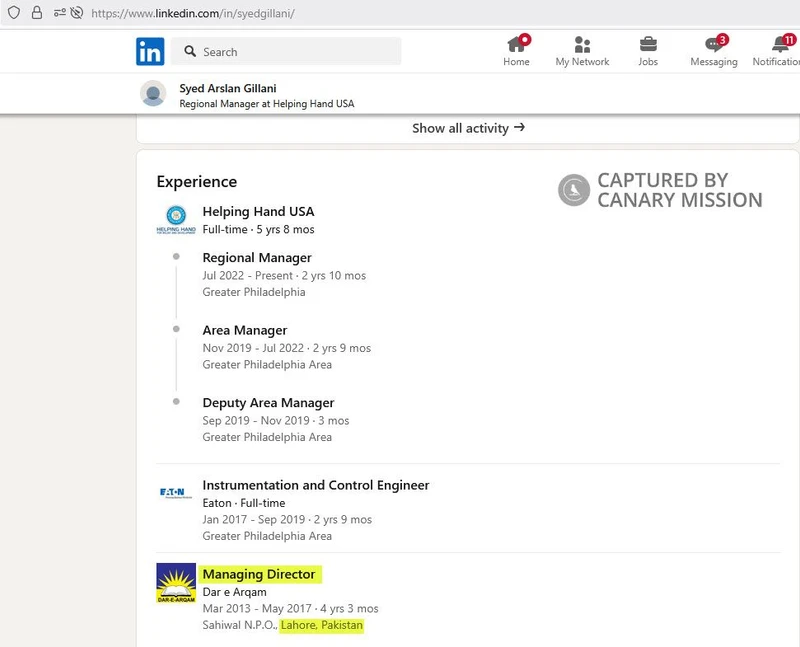Image resolution: width=800 pixels, height=647 pixels.
Task: Click the Jobs navigation label
Action: 648,61
